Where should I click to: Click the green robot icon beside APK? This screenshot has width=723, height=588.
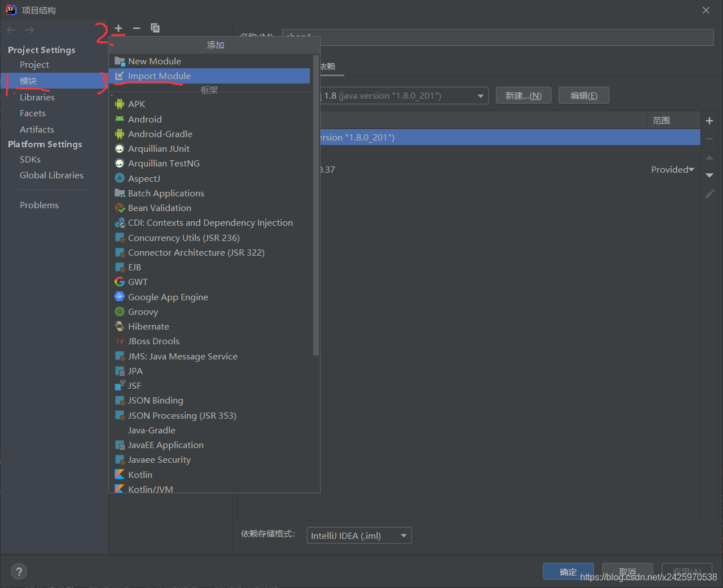pyautogui.click(x=120, y=104)
